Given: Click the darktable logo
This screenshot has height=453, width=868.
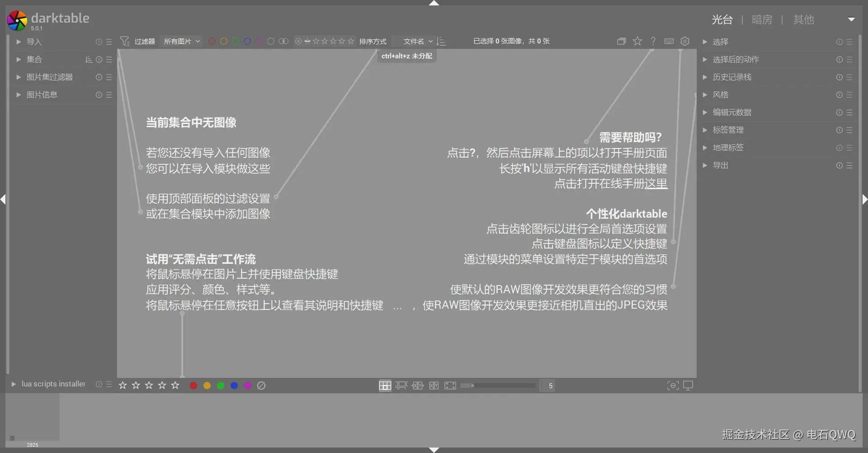Looking at the screenshot, I should 17,20.
